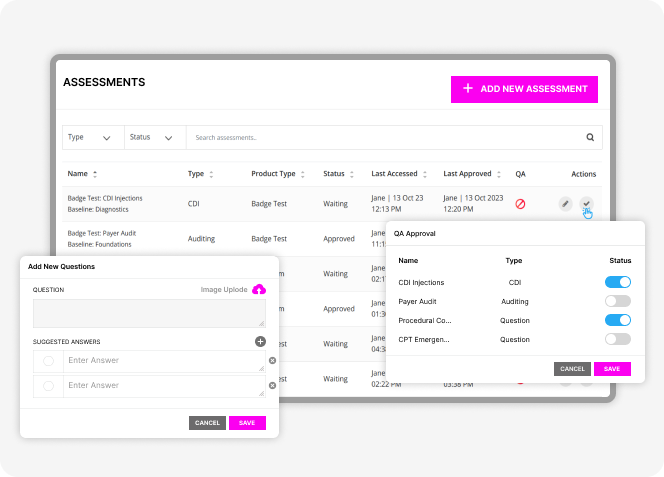Open the Type filter dropdown
Screen dimensions: 664x477
pos(89,138)
